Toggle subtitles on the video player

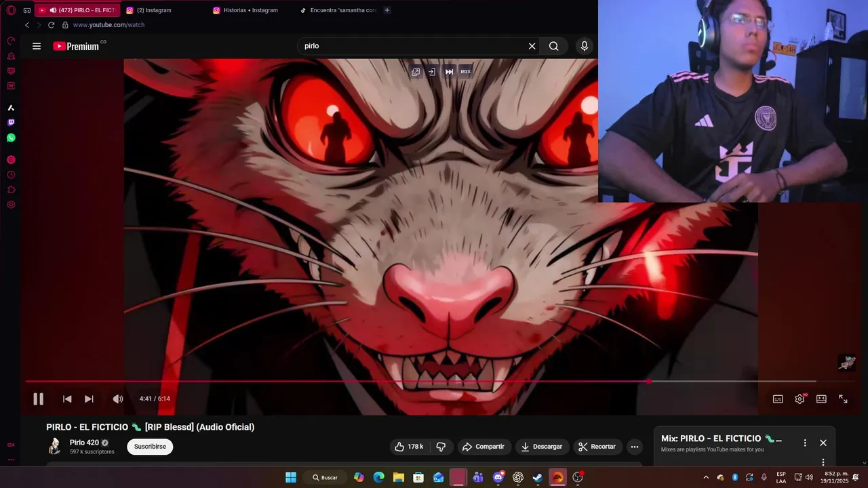778,399
